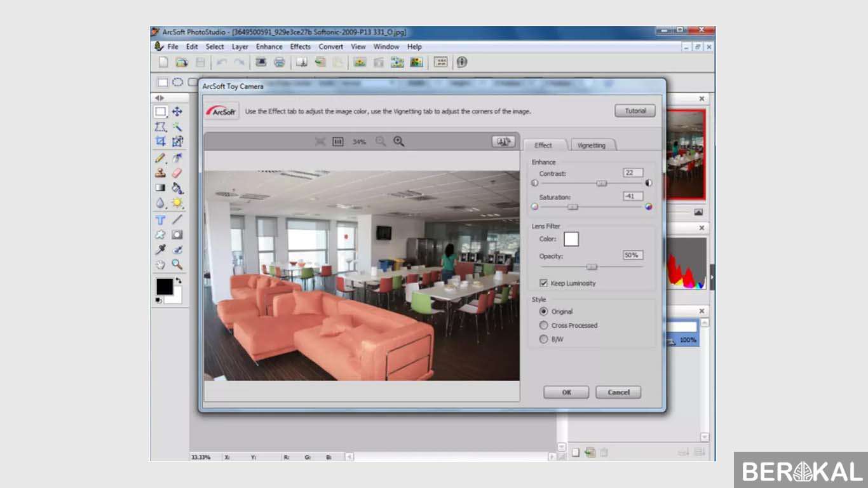Open the File menu
The height and width of the screenshot is (488, 868).
[173, 46]
